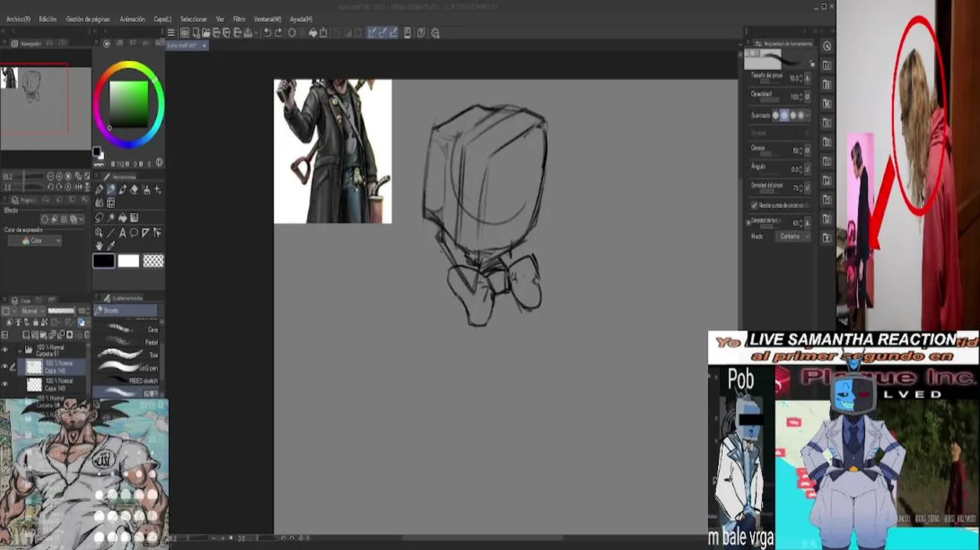
Task: Open the Archivo(F) menu
Action: coord(18,19)
